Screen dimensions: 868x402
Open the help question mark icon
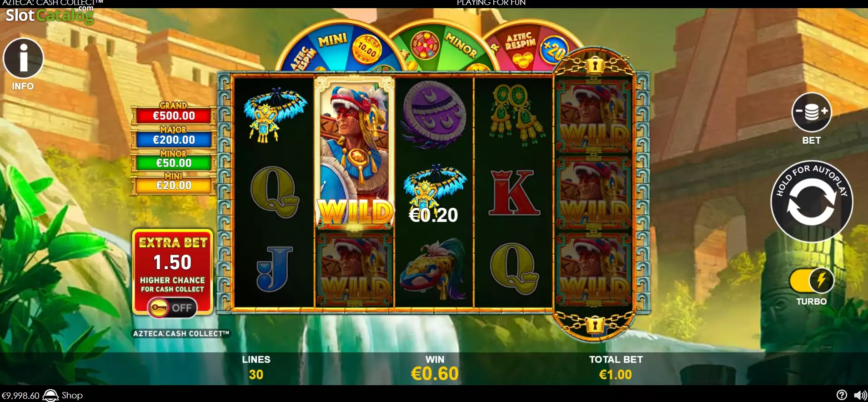tap(842, 395)
